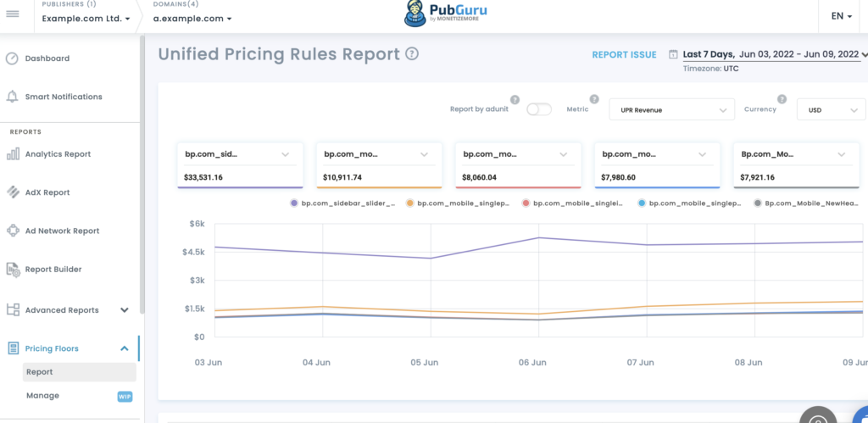Open the EN language selector
868x423 pixels.
842,16
